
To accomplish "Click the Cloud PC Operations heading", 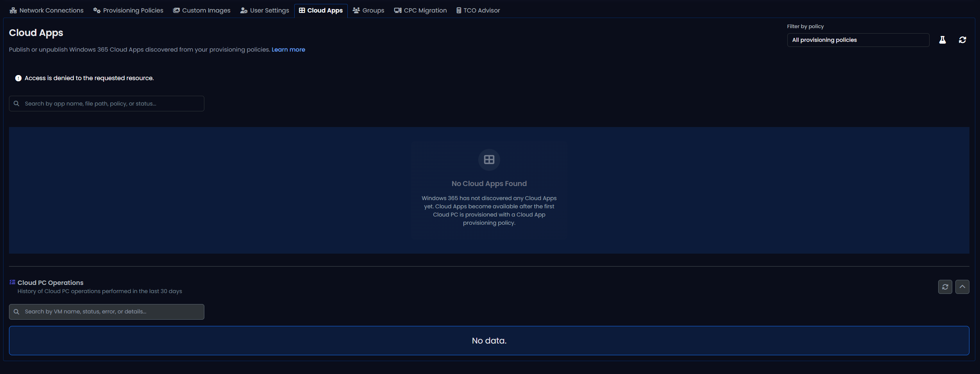I will (x=50, y=283).
